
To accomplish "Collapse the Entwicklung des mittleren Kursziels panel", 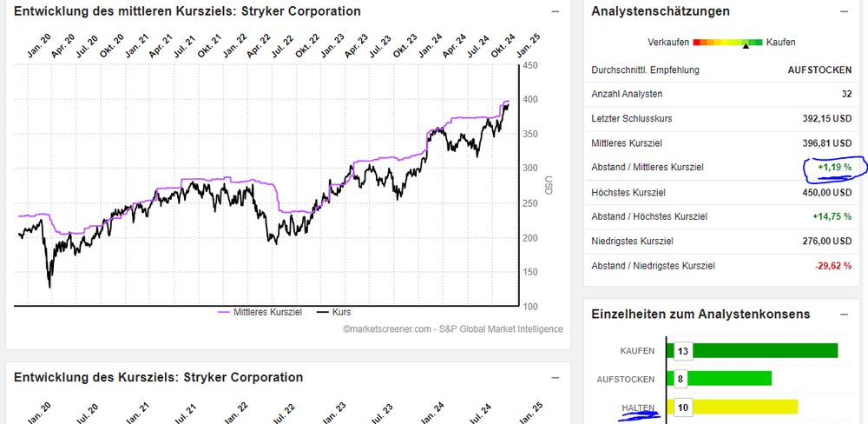I will pos(556,12).
